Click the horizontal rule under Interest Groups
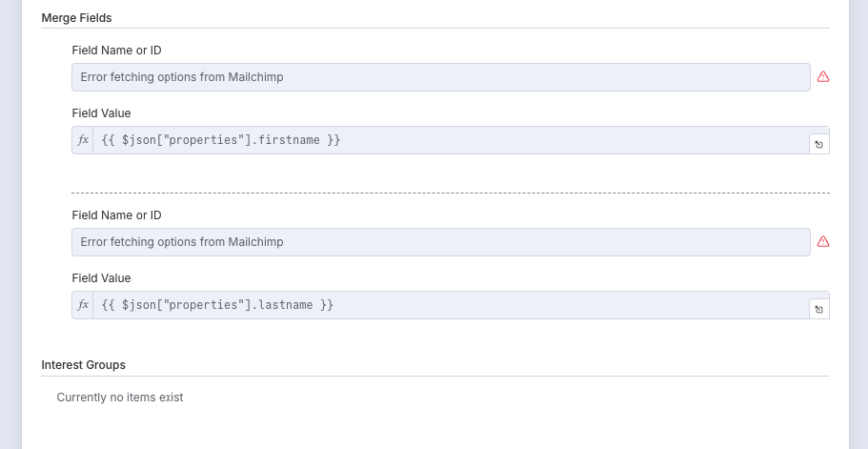The image size is (868, 449). pyautogui.click(x=435, y=377)
